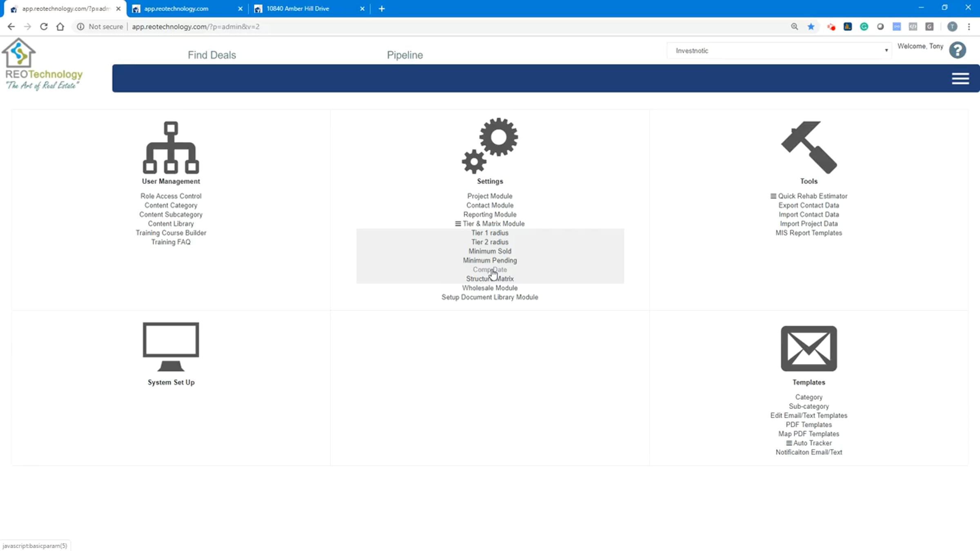980x551 pixels.
Task: Open the hamburger menu in blue bar
Action: pos(960,78)
